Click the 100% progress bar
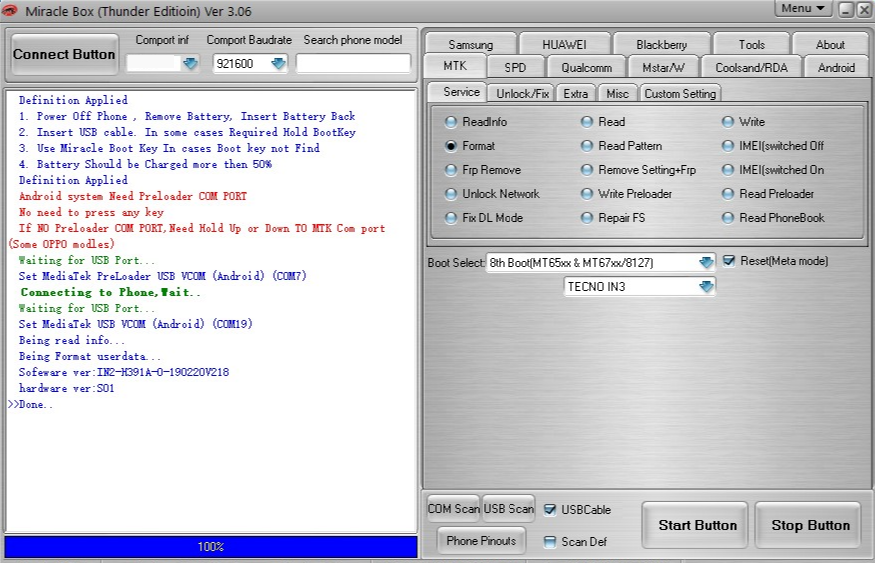This screenshot has height=563, width=875. [210, 547]
